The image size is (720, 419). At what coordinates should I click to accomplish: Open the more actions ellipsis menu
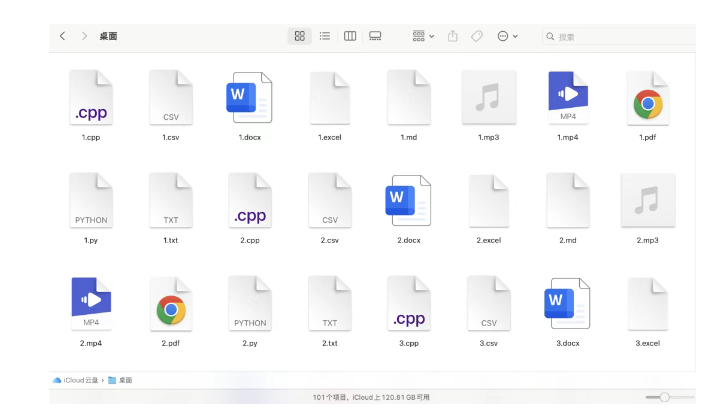pos(507,36)
